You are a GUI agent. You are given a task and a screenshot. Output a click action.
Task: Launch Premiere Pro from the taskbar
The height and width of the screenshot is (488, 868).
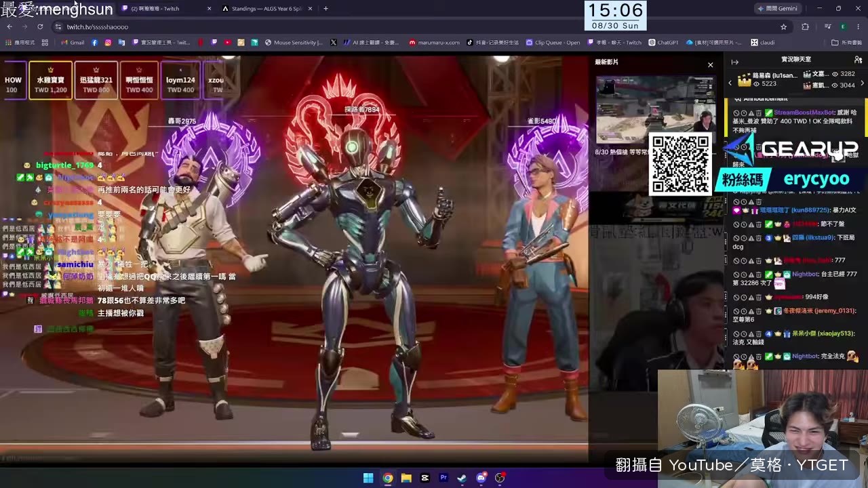(443, 478)
